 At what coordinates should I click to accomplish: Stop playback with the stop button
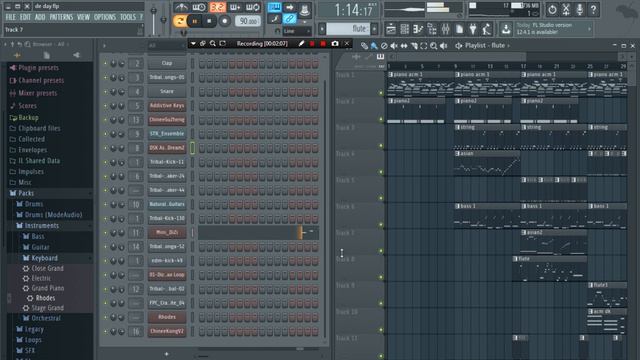click(209, 21)
